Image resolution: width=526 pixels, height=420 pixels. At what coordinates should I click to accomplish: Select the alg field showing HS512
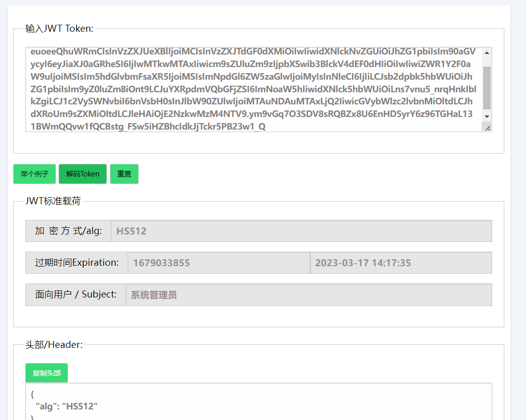[x=301, y=231]
